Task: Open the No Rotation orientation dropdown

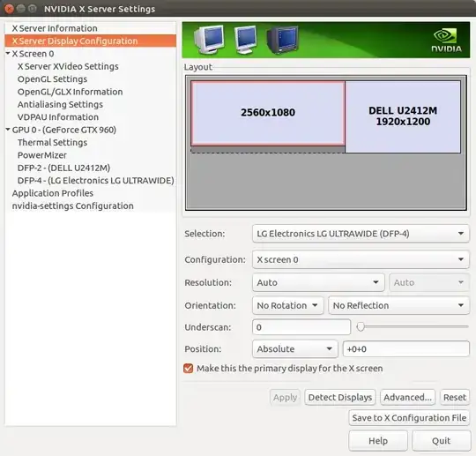Action: 287,306
